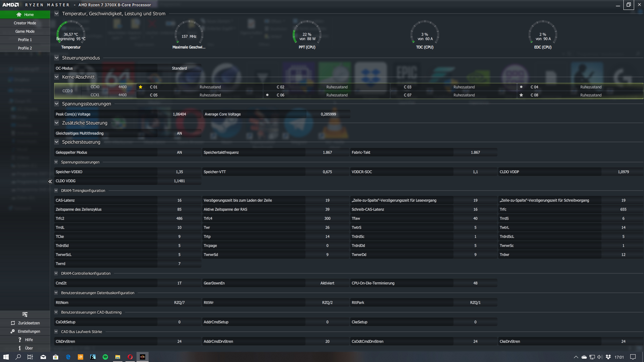Collapse the DRAM-Timingkonfiguration subsection
Image resolution: width=644 pixels, height=362 pixels.
(56, 191)
